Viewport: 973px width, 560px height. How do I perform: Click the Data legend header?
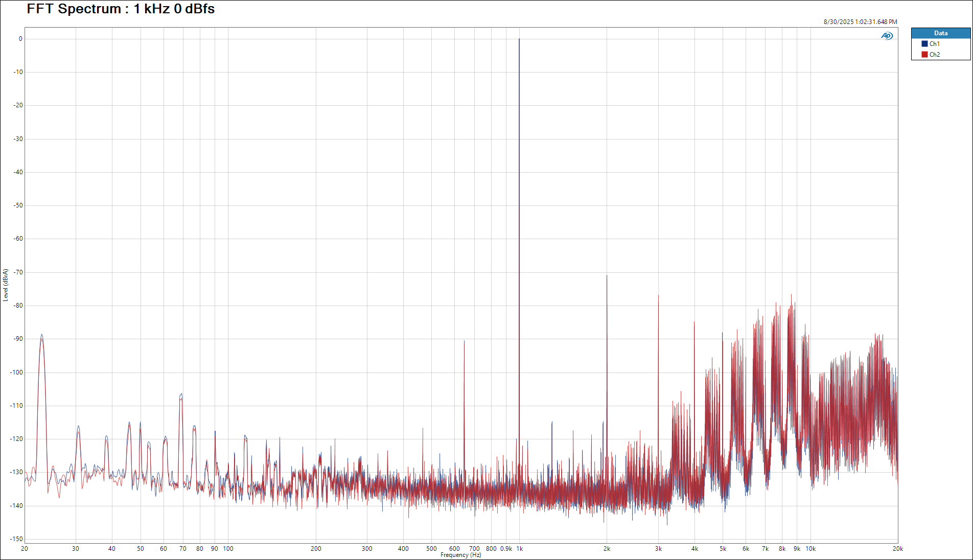(x=941, y=33)
